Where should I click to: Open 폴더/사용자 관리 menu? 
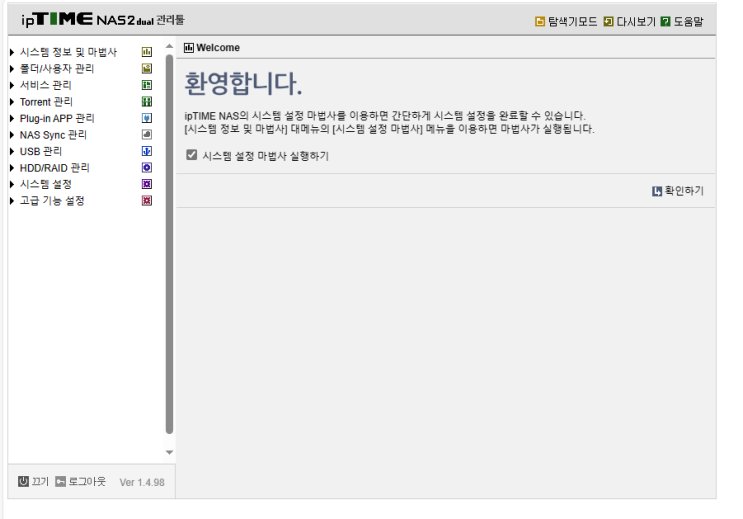coord(57,69)
